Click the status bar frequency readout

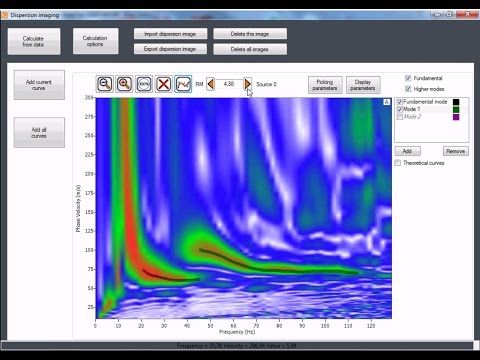pos(237,346)
